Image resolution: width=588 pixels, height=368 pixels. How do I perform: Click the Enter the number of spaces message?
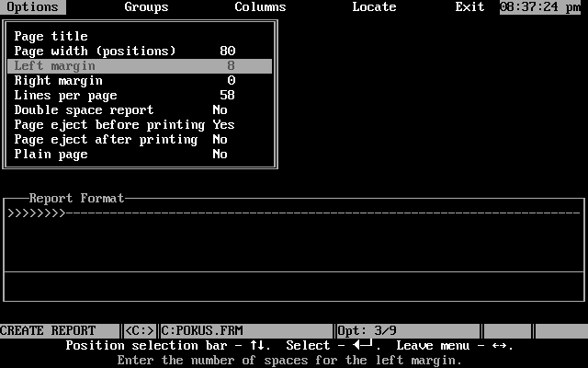289,361
